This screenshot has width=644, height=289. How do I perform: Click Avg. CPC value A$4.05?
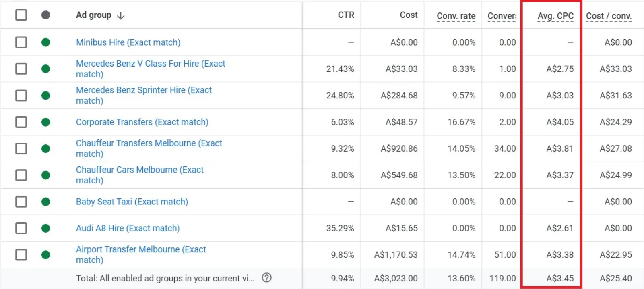[x=560, y=122]
